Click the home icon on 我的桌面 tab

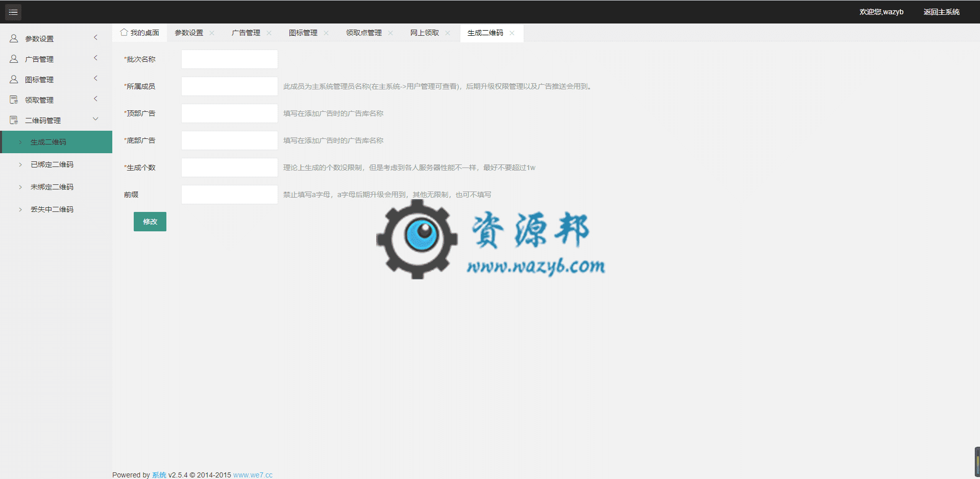click(124, 32)
